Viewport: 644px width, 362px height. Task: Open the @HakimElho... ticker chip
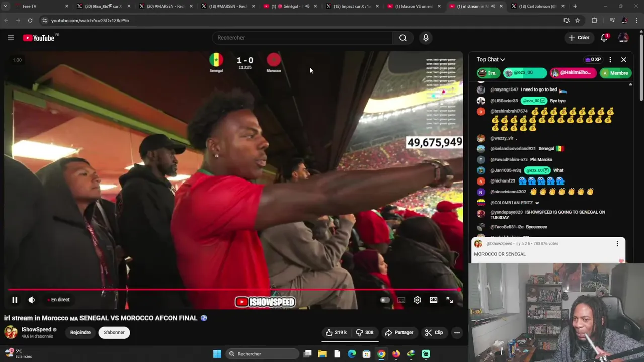coord(573,73)
